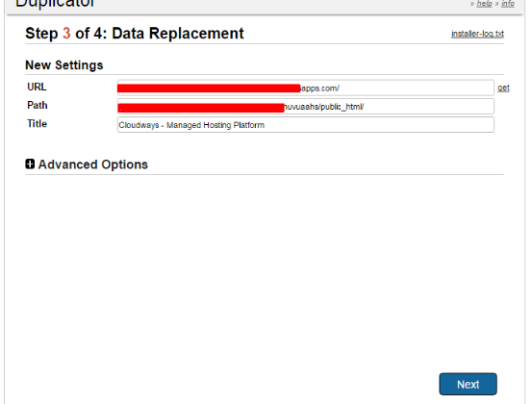Image resolution: width=532 pixels, height=404 pixels.
Task: Open the installer-log.txt link
Action: tap(477, 34)
